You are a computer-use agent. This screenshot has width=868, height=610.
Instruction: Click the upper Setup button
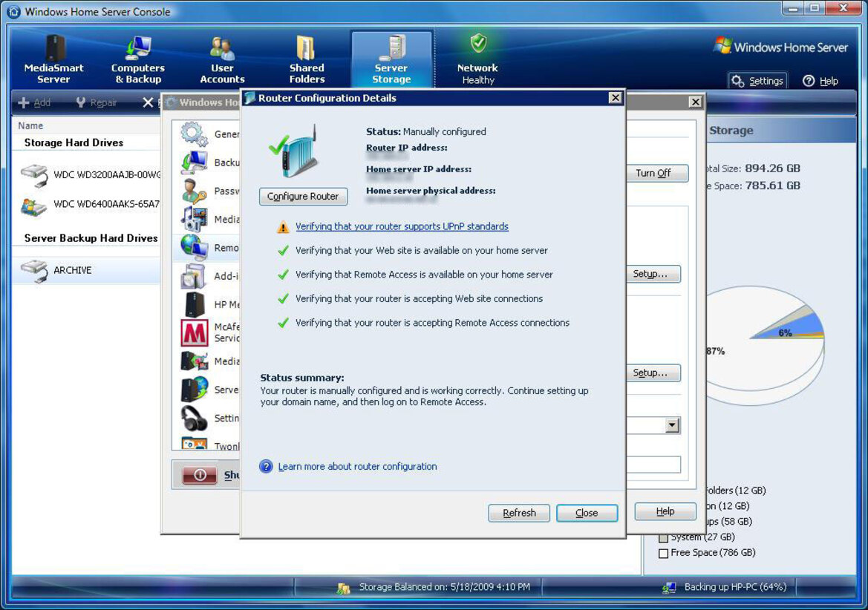(653, 274)
